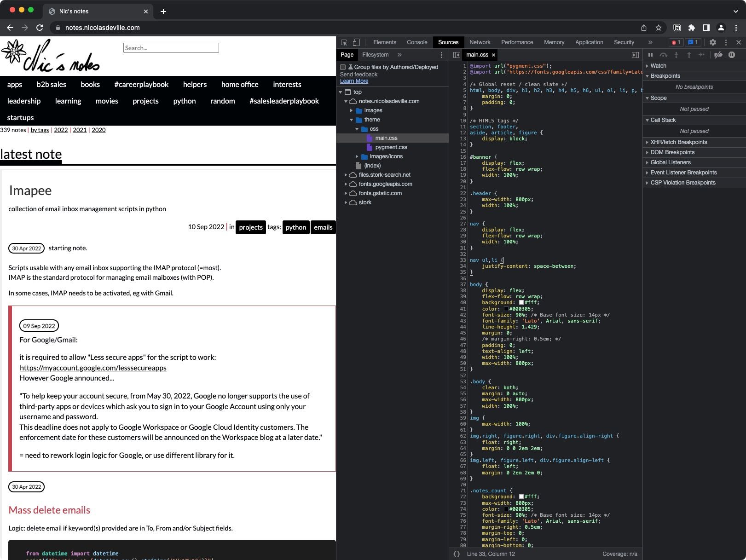Open the 'startups' navigation item
Image resolution: width=746 pixels, height=560 pixels.
point(20,118)
